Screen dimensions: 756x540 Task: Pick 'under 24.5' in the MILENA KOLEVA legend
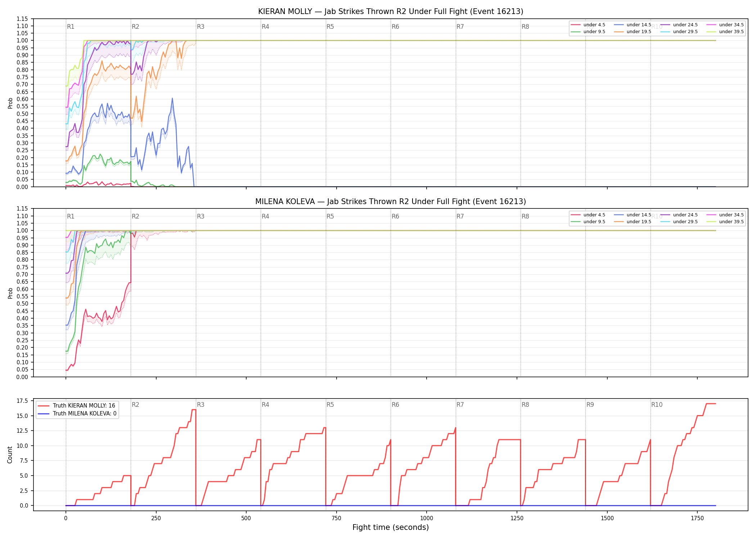click(x=679, y=215)
